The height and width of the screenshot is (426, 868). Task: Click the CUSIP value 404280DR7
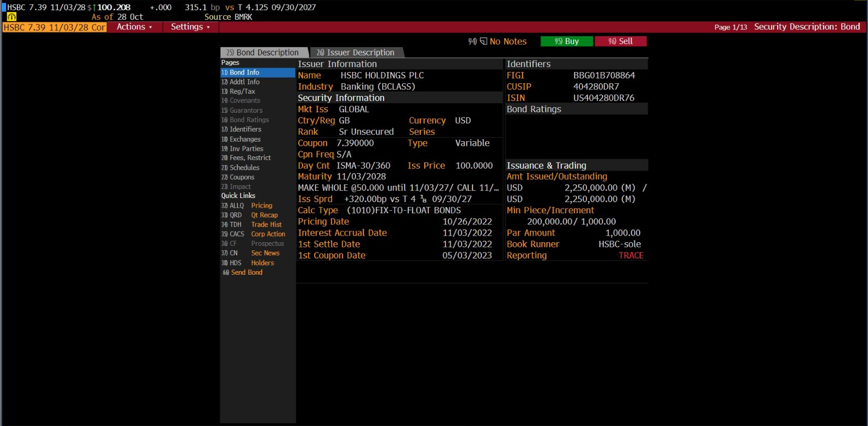tap(596, 87)
